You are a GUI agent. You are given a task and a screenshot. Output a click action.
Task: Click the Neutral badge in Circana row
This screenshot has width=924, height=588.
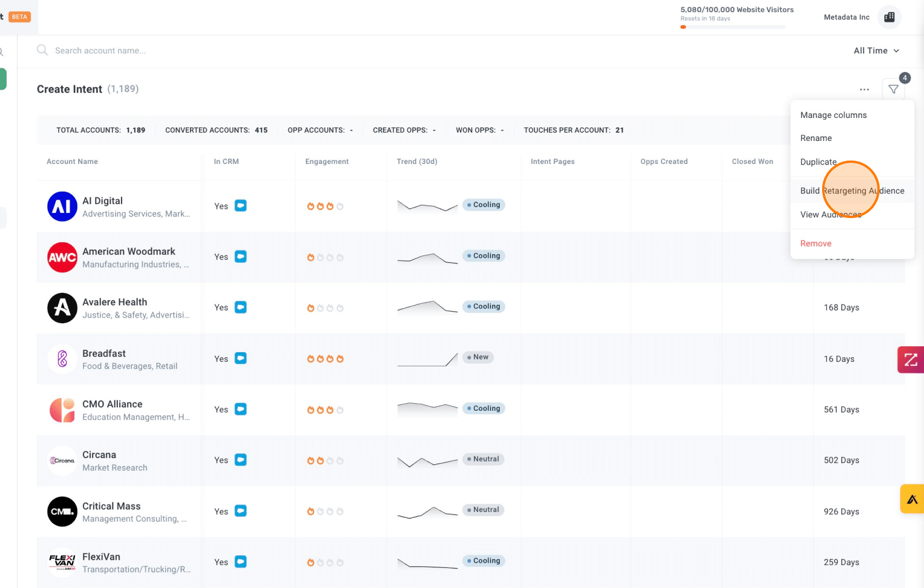tap(483, 459)
